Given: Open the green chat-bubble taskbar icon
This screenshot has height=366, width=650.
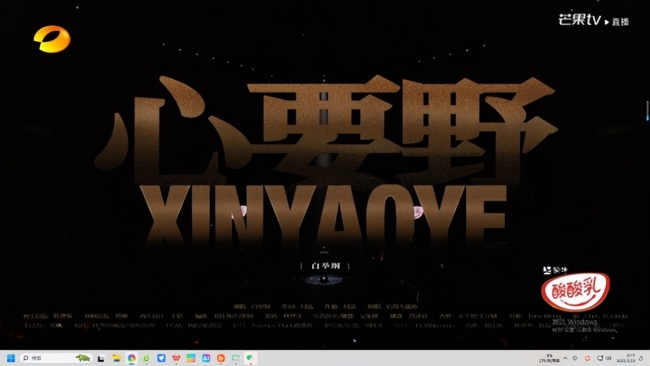Looking at the screenshot, I should [250, 358].
